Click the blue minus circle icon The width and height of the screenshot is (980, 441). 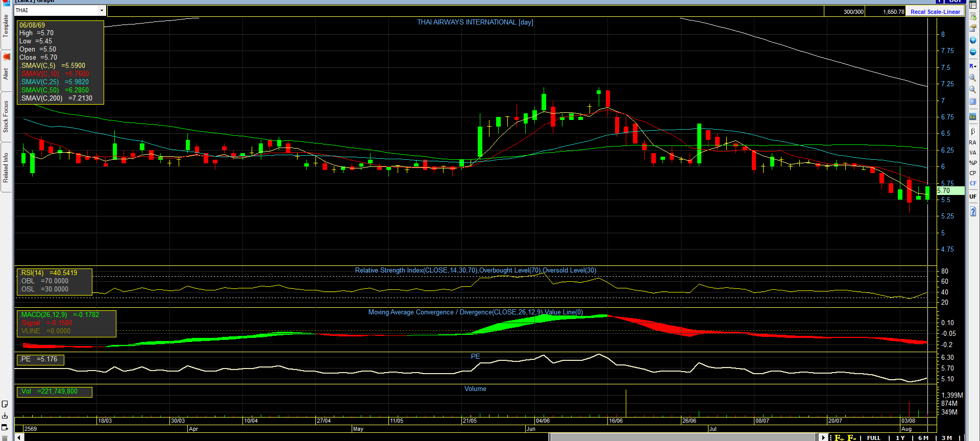point(973,52)
